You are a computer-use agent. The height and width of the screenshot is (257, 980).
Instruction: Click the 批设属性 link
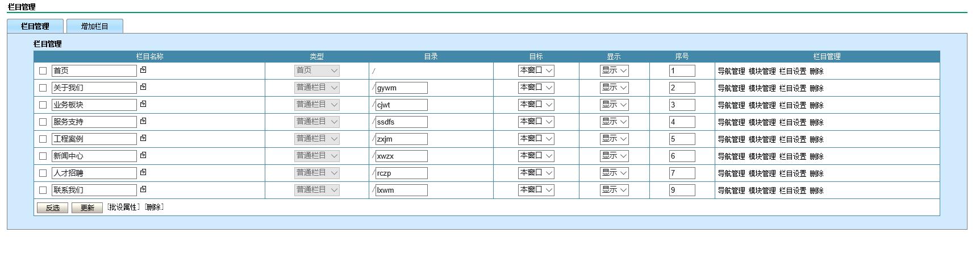click(123, 207)
